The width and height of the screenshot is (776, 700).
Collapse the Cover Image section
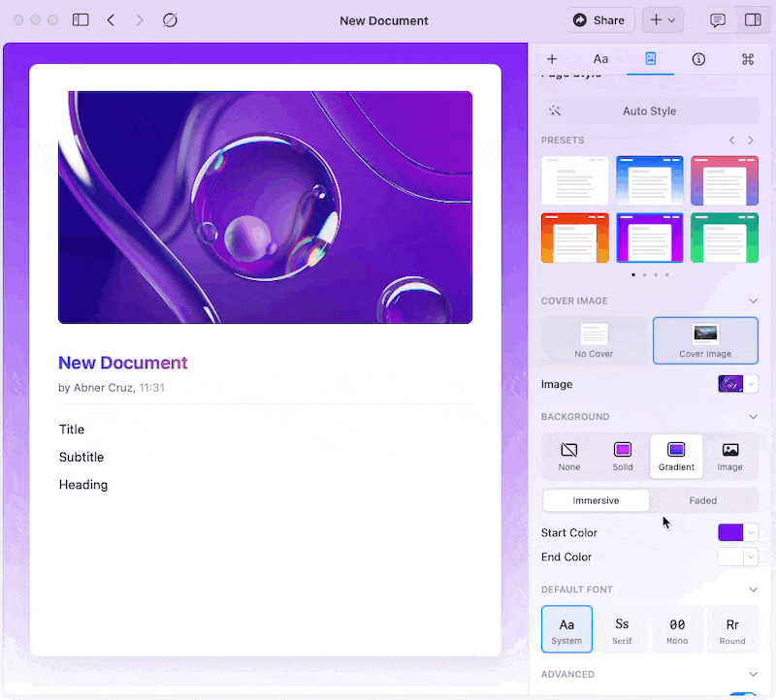coord(753,301)
